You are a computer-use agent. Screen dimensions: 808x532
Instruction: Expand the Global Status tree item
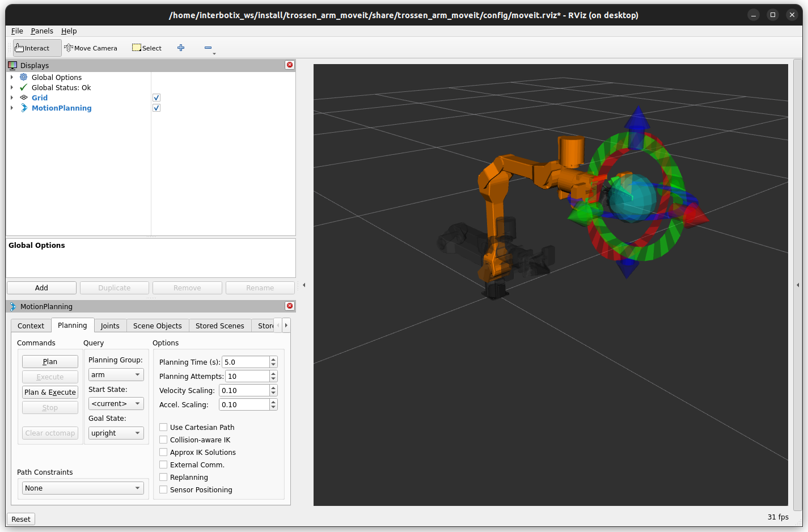click(11, 87)
